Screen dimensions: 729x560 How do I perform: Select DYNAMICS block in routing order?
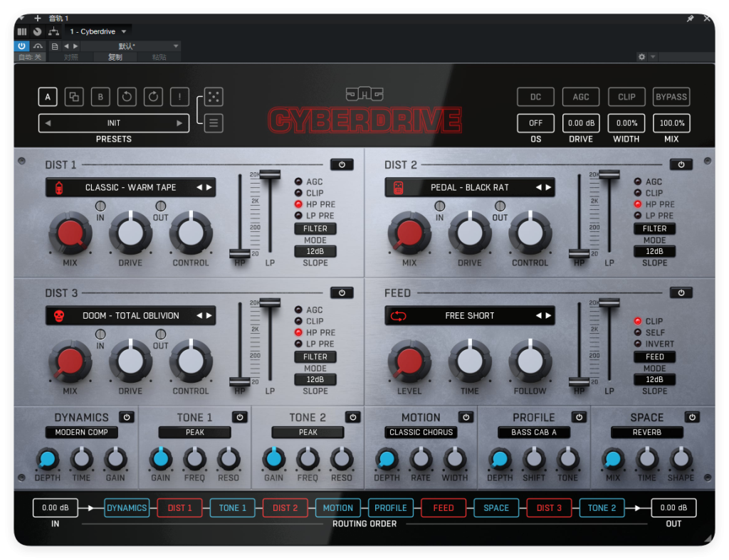click(x=127, y=508)
